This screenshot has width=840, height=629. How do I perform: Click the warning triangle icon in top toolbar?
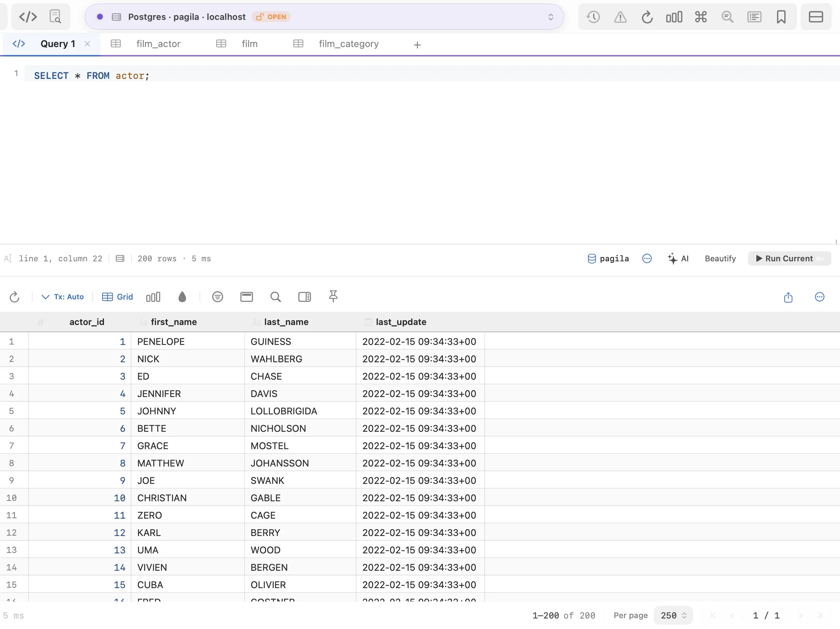[620, 17]
